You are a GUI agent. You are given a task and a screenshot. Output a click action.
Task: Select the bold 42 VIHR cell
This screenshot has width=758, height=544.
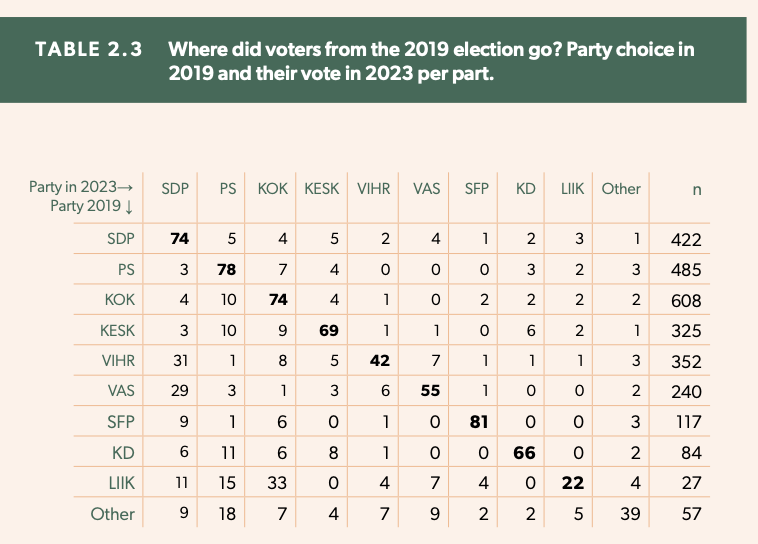[379, 361]
